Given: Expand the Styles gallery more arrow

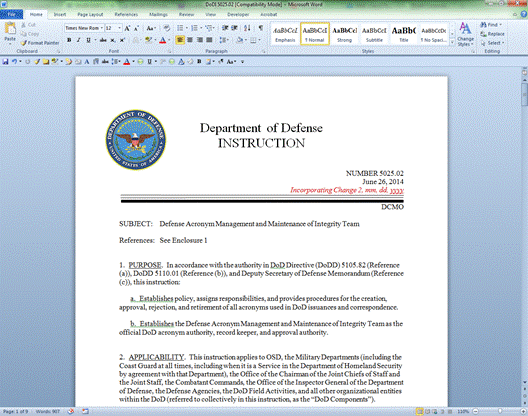Looking at the screenshot, I should (x=452, y=42).
